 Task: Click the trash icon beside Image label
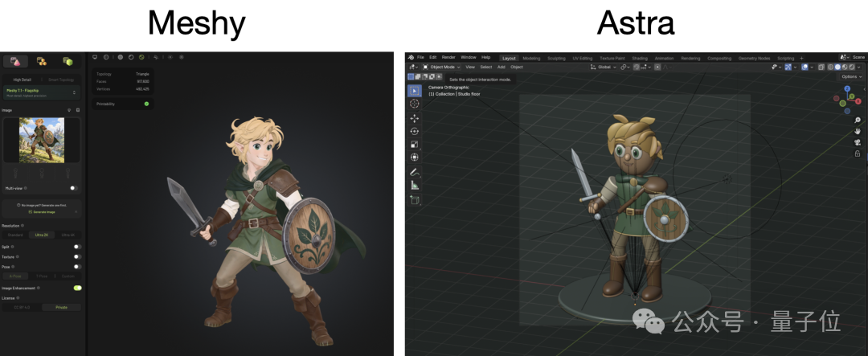pyautogui.click(x=78, y=110)
